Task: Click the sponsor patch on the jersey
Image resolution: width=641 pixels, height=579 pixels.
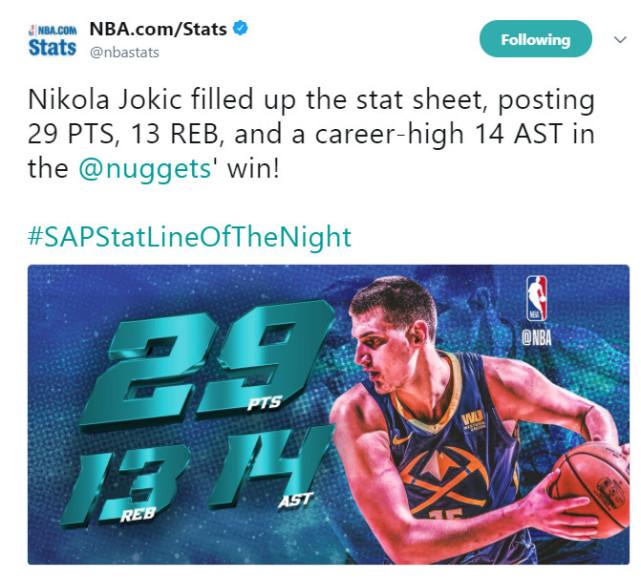Action: 473,422
